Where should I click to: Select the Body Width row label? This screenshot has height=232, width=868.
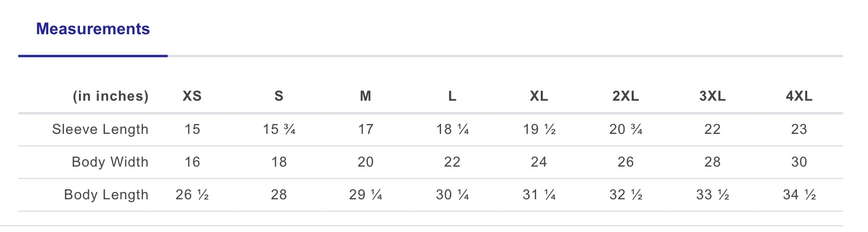(110, 162)
